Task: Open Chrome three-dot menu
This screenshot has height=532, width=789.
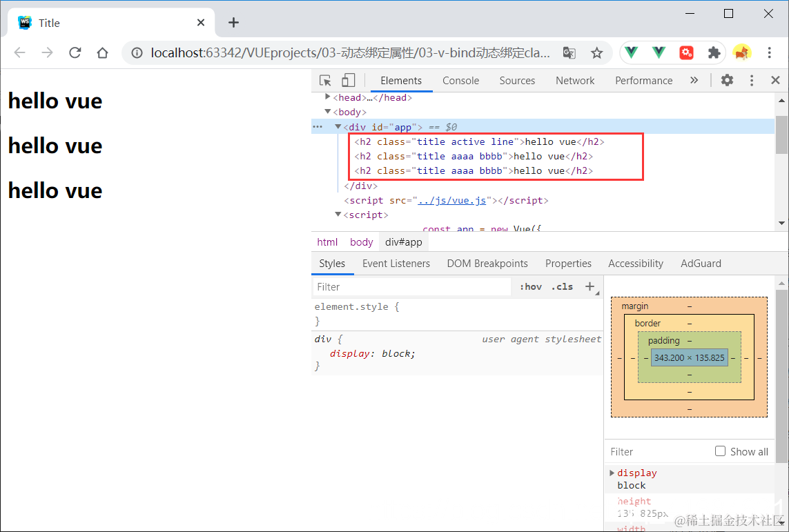Action: pos(770,53)
